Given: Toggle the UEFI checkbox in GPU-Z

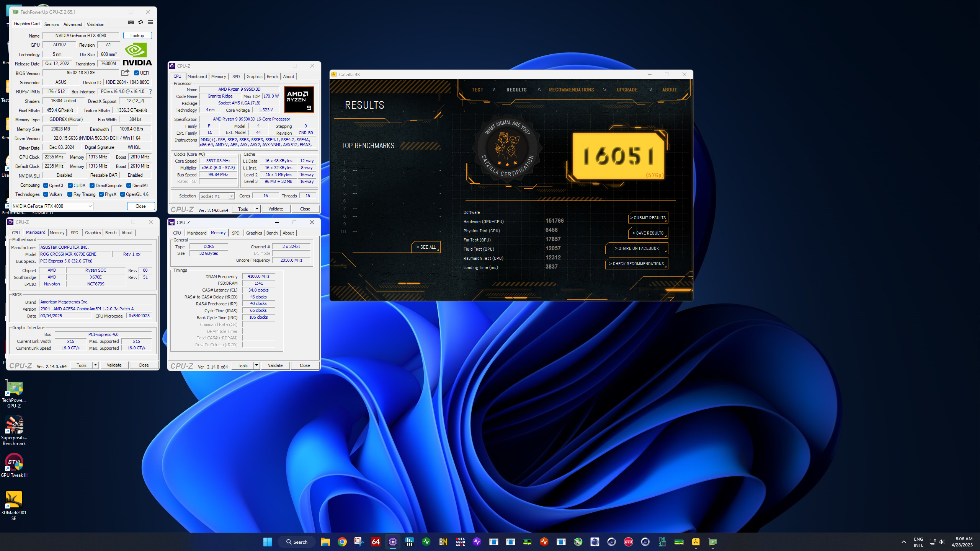Looking at the screenshot, I should 136,73.
